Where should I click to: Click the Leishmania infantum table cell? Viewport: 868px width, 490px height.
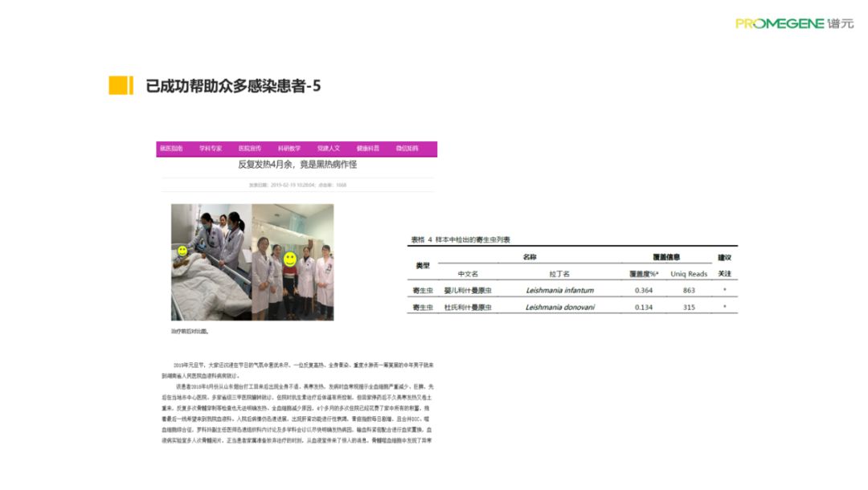559,290
